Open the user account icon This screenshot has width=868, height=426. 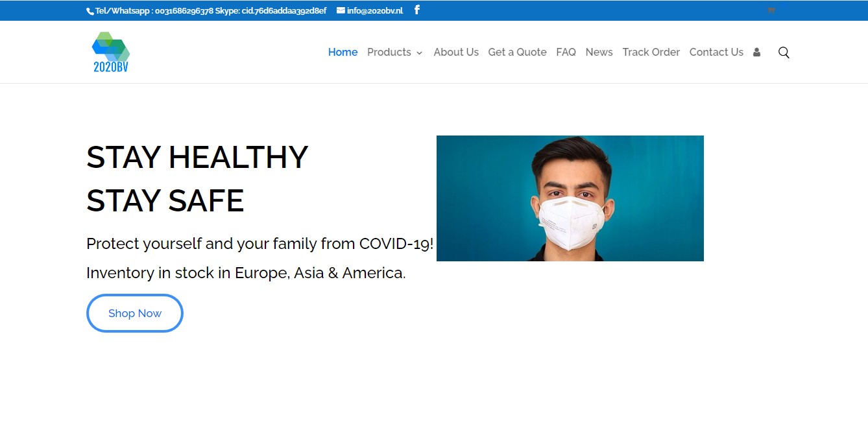[x=756, y=53]
